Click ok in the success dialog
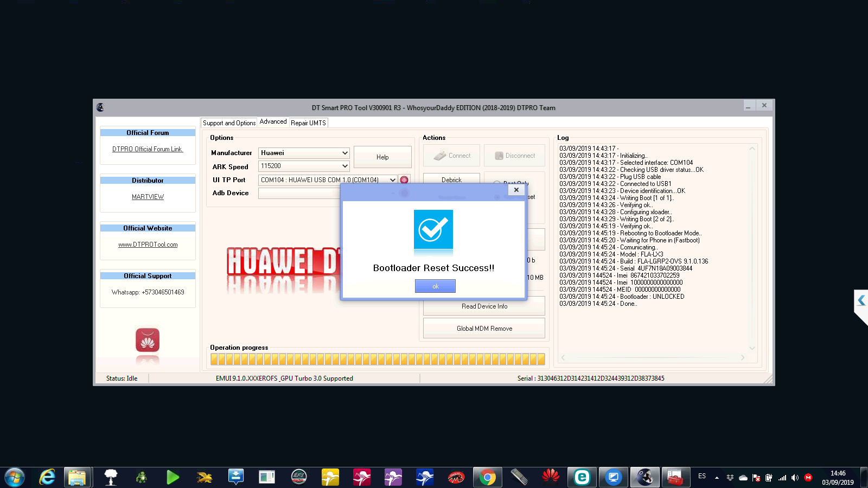Image resolution: width=868 pixels, height=488 pixels. tap(435, 286)
